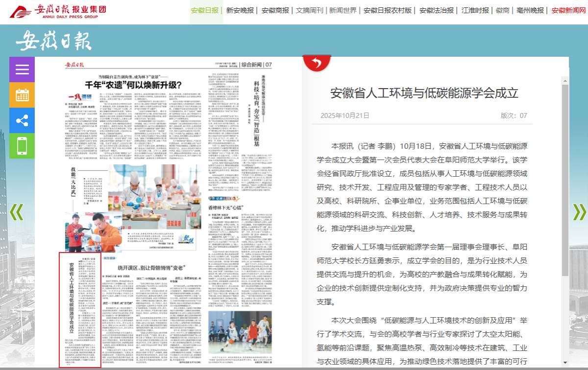Open the 安徽新闻网 link

click(x=568, y=10)
